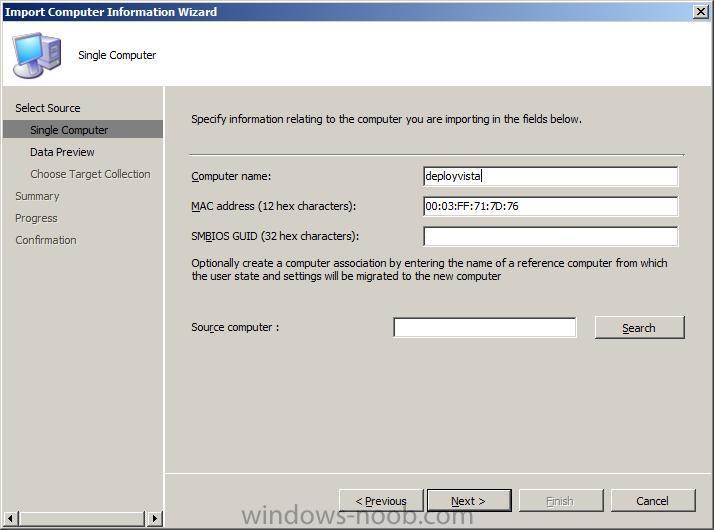Click the sidebar scrollbar right arrow
The width and height of the screenshot is (714, 530).
click(154, 518)
